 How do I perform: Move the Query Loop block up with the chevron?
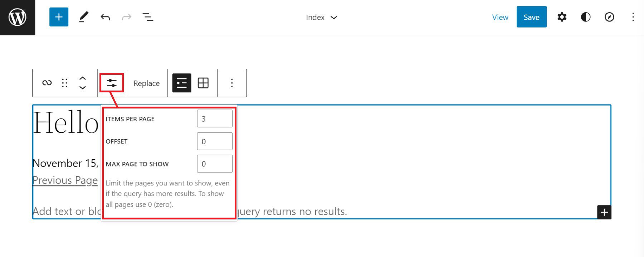[83, 78]
